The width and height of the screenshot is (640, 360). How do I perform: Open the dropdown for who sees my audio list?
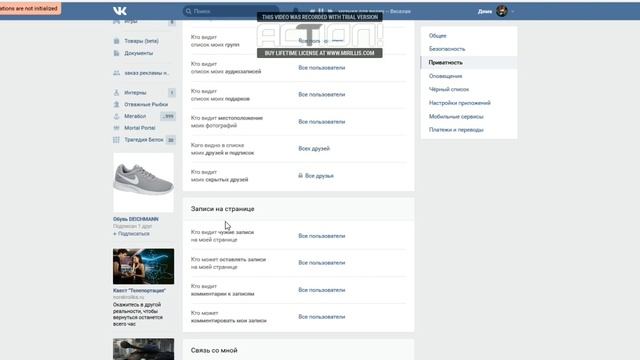[322, 68]
